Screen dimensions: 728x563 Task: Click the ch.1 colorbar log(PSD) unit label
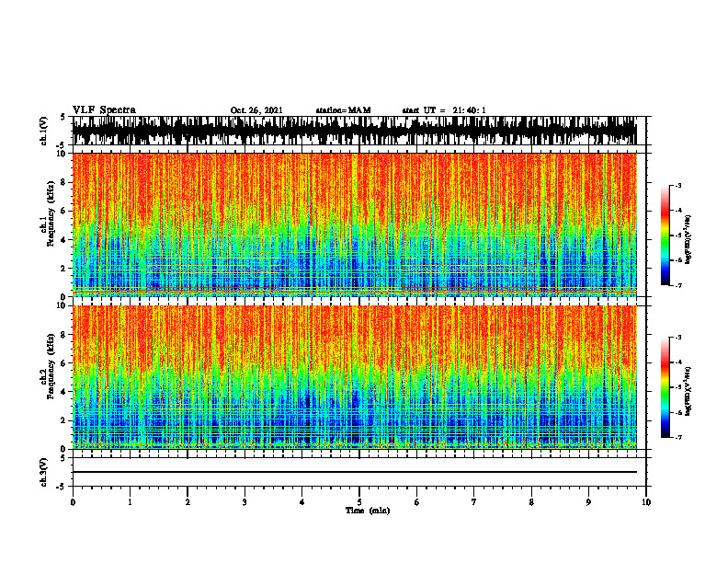point(688,239)
